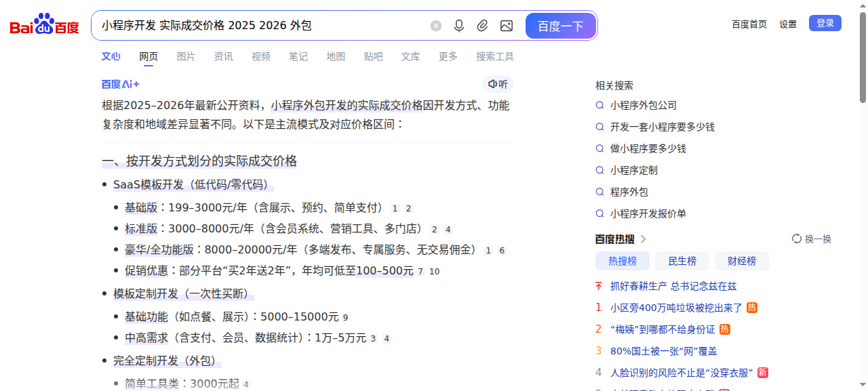This screenshot has width=868, height=391.
Task: Open the 更多 dropdown menu
Action: pos(448,56)
